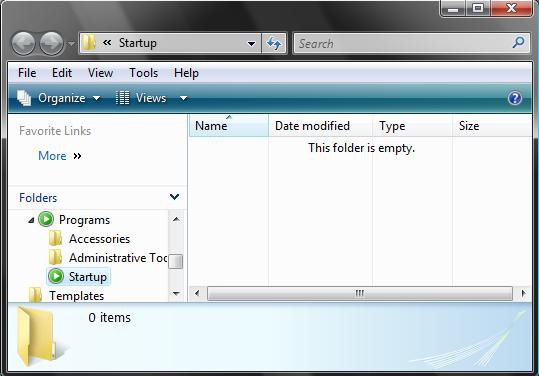Click folder tree scroll down arrow
The width and height of the screenshot is (539, 376).
click(x=176, y=294)
